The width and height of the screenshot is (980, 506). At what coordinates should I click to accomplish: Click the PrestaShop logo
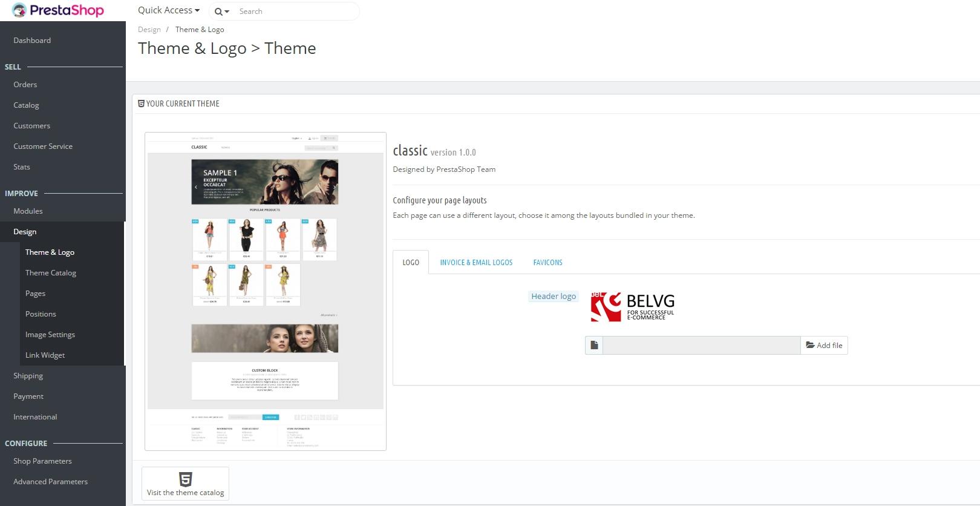tap(58, 10)
